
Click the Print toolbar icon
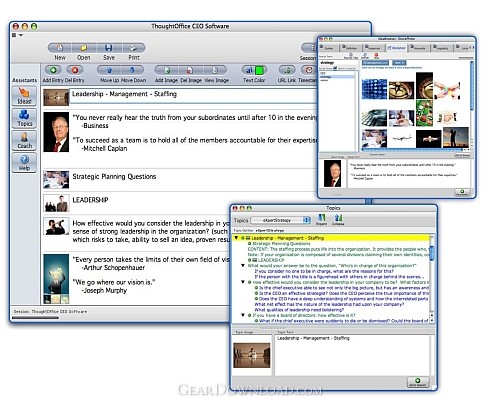pyautogui.click(x=134, y=48)
